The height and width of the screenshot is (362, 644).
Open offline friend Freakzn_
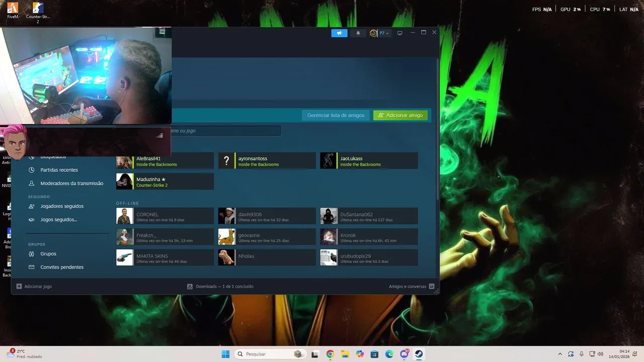(165, 237)
